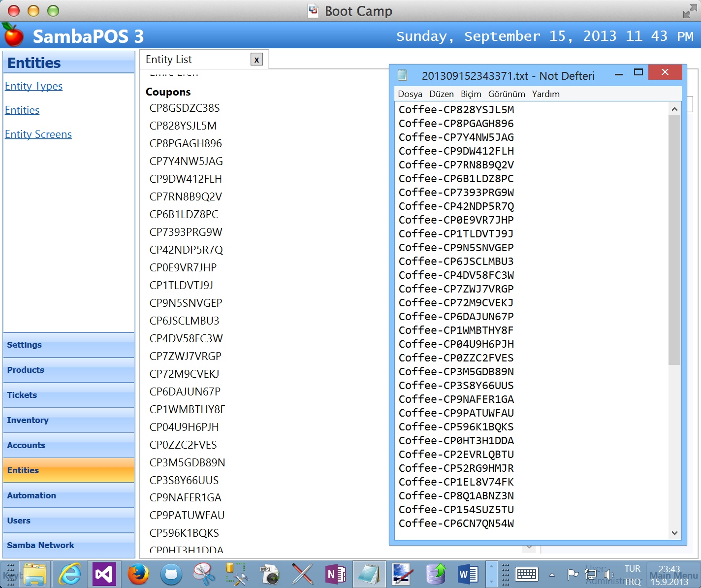The height and width of the screenshot is (588, 701).
Task: Click the on-screen keyboard tray icon
Action: 526,574
